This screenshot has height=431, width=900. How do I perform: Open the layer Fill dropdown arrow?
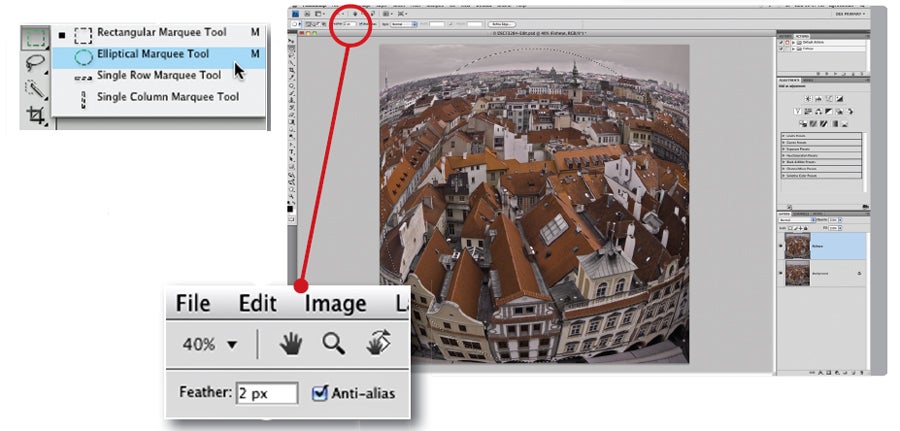840,228
